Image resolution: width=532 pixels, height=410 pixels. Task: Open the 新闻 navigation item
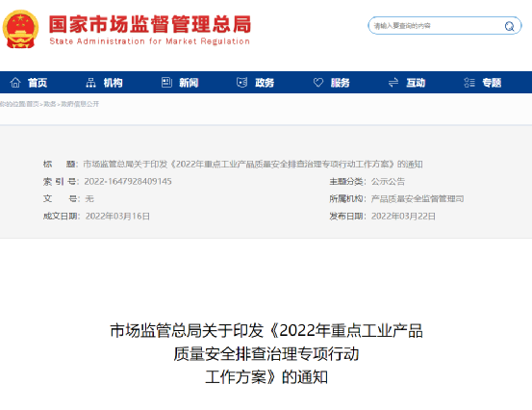[x=189, y=83]
